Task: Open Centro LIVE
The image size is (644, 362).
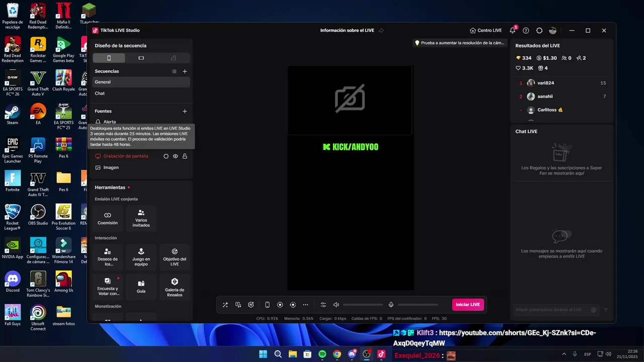Action: point(486,31)
